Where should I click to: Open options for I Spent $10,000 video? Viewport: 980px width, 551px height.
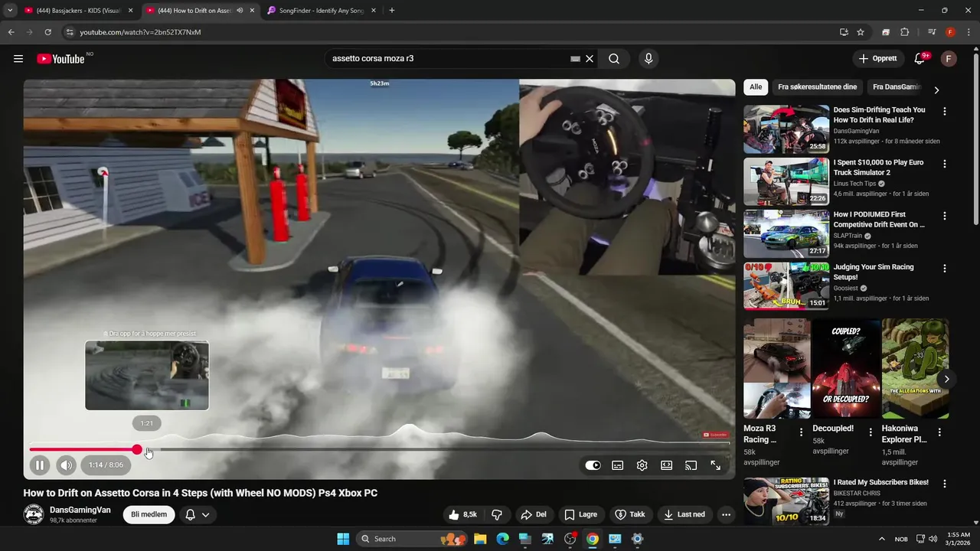(944, 164)
